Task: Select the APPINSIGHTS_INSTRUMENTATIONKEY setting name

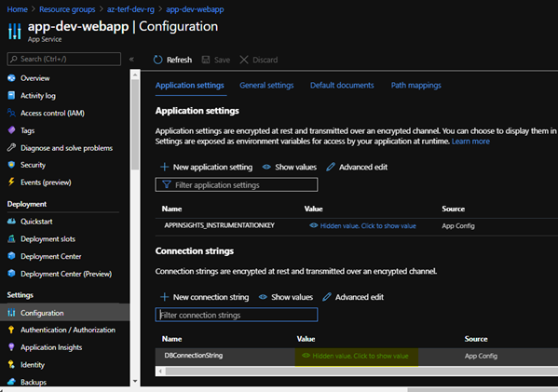Action: [x=219, y=225]
